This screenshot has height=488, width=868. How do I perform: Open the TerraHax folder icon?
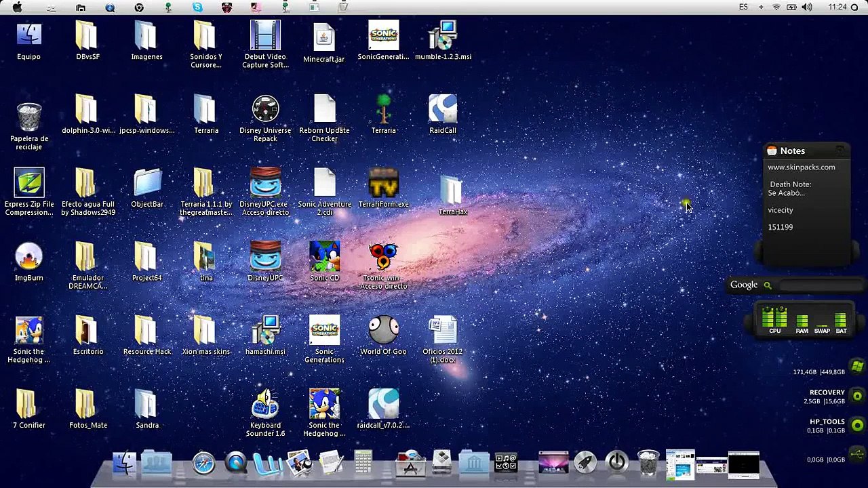pos(452,190)
